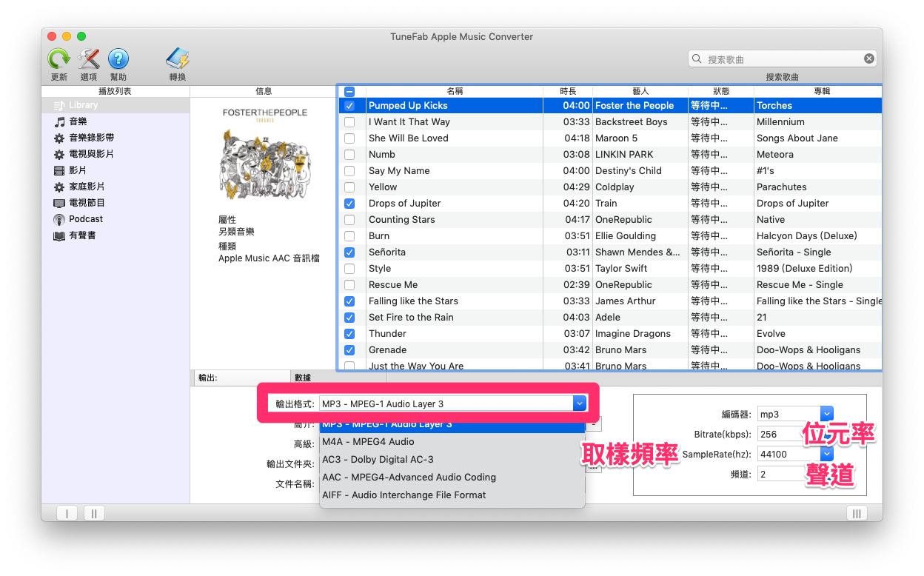Click the 1989 (Deluxe Edition) album cell
This screenshot has height=576, width=924.
point(818,269)
